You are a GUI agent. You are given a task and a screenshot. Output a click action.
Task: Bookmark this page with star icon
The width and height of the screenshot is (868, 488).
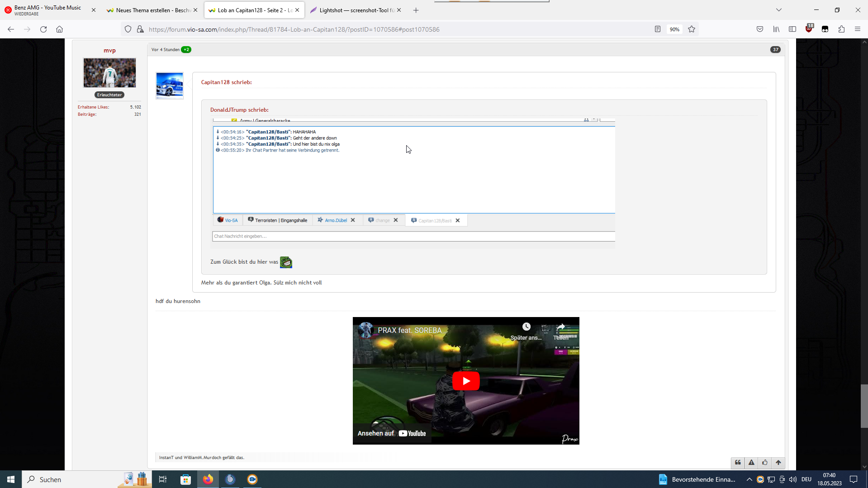pos(692,29)
